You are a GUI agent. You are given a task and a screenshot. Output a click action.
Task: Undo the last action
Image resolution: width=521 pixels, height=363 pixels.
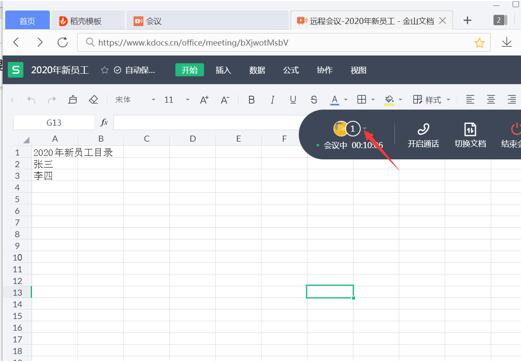tap(31, 100)
